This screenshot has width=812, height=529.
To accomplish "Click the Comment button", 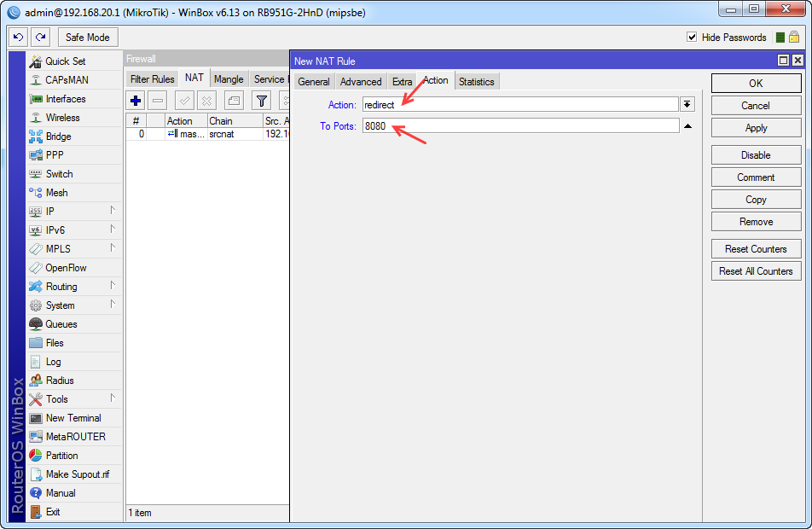I will (x=756, y=177).
